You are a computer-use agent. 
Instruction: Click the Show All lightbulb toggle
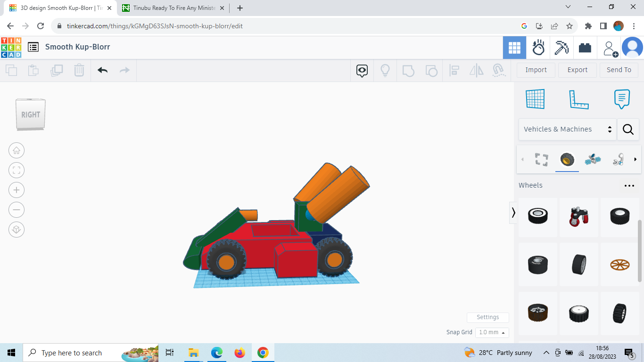tap(385, 70)
